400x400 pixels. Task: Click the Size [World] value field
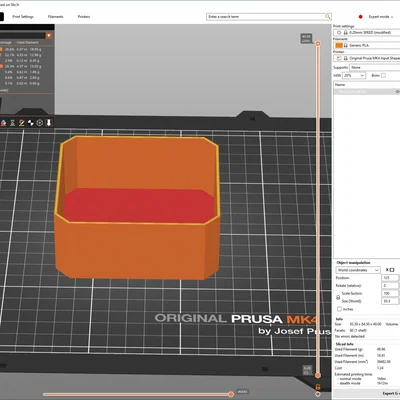tap(390, 301)
